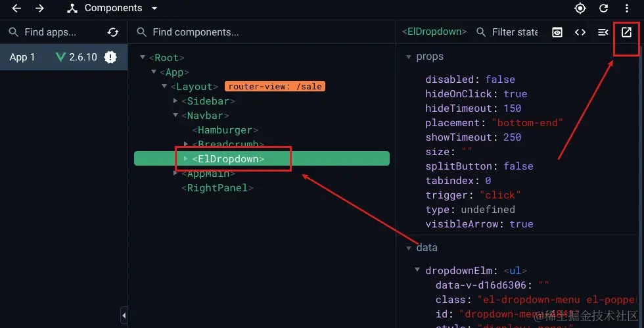The height and width of the screenshot is (328, 644).
Task: Click the class "el-dropdown-menu" attribute row
Action: [x=536, y=300]
